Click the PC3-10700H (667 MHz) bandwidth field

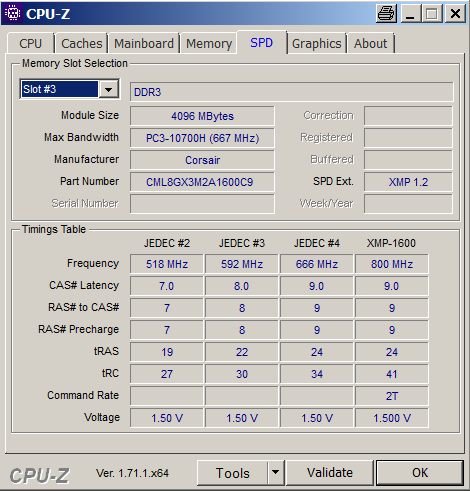click(202, 138)
